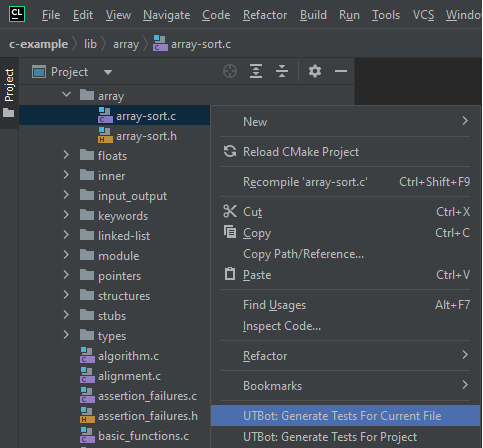Hide the Project panel with minus icon
Image resolution: width=483 pixels, height=448 pixels.
341,71
